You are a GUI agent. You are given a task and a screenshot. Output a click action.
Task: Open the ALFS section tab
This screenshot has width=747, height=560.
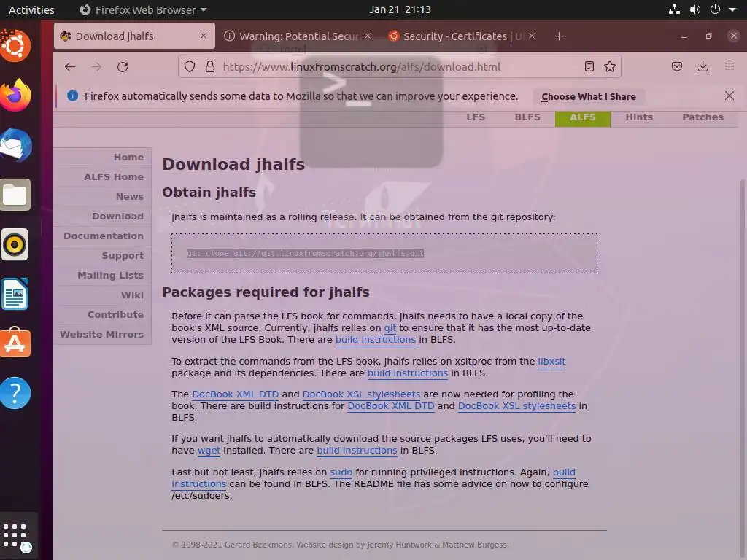pos(583,117)
